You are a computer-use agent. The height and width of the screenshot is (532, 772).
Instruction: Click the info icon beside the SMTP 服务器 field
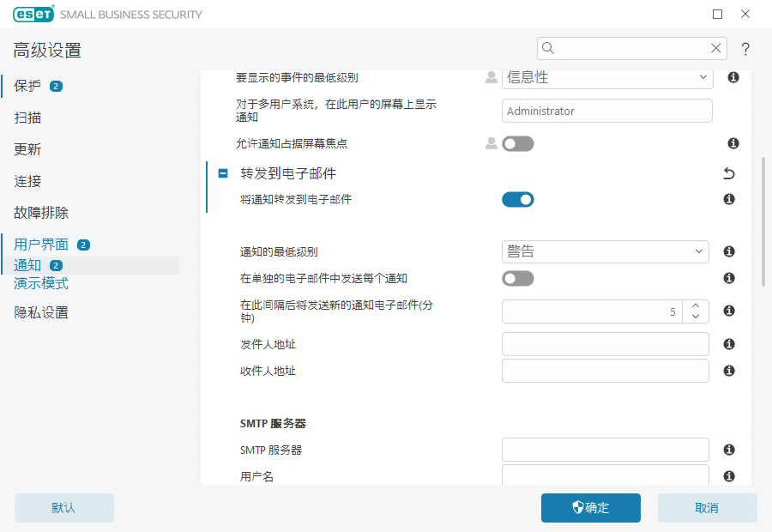[728, 450]
